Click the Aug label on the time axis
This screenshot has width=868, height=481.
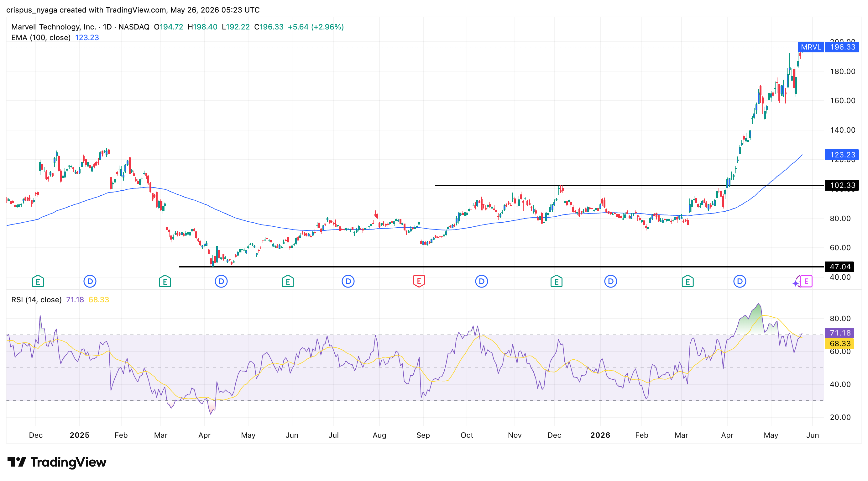coord(379,435)
